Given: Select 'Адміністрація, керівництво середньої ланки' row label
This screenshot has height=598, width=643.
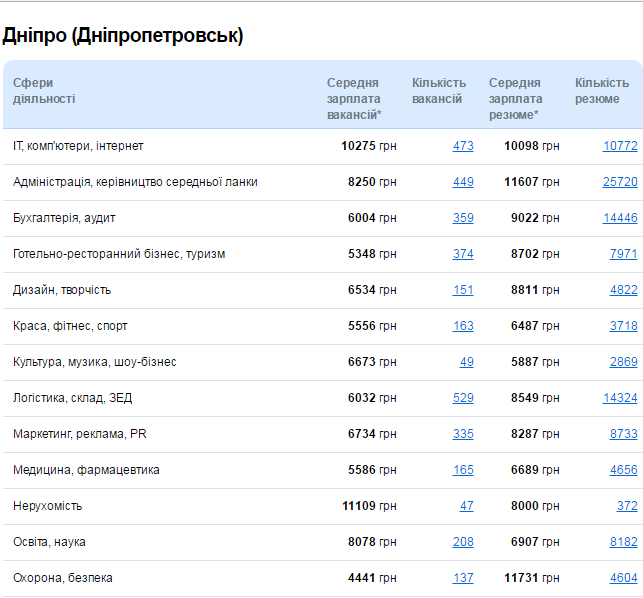Looking at the screenshot, I should [x=135, y=182].
